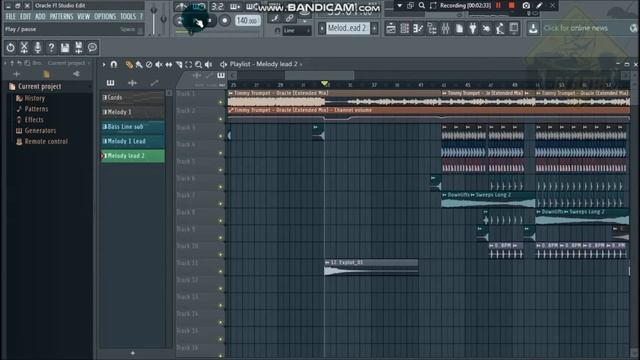
Task: Open menu of first Timmy Trumpet audio clip
Action: coord(231,93)
